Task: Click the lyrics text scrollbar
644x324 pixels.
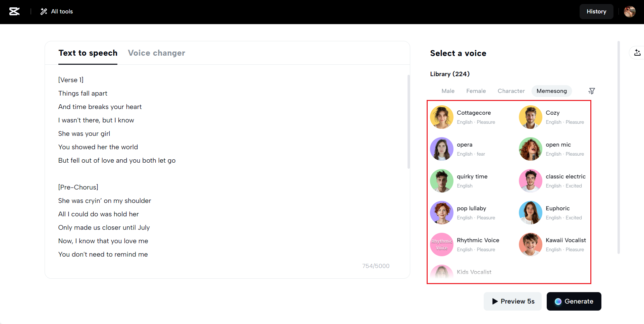Action: [408, 121]
